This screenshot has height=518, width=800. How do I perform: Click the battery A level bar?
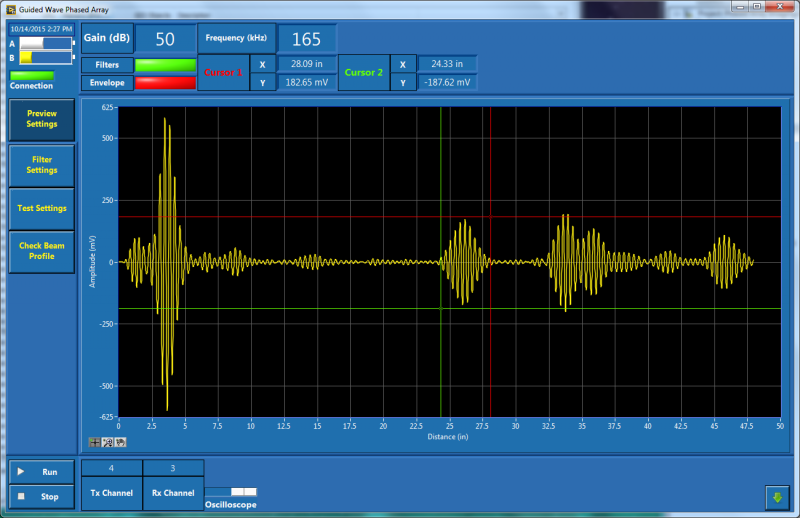[45, 44]
